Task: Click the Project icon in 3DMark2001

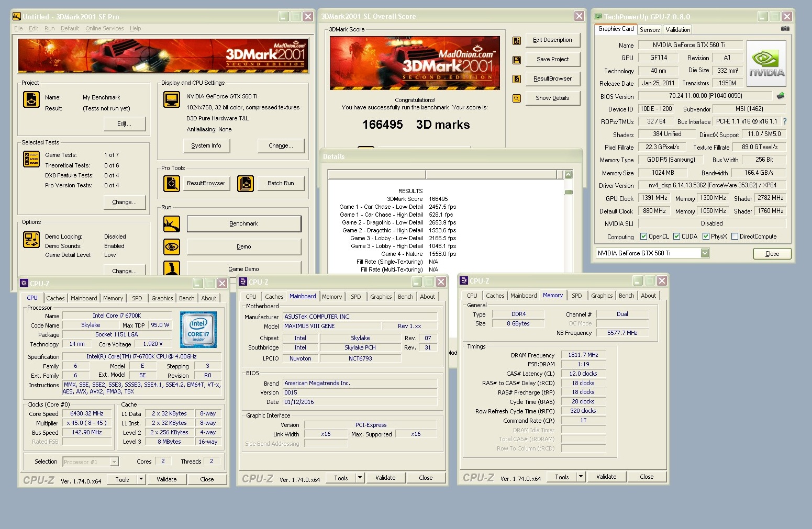Action: coord(31,99)
